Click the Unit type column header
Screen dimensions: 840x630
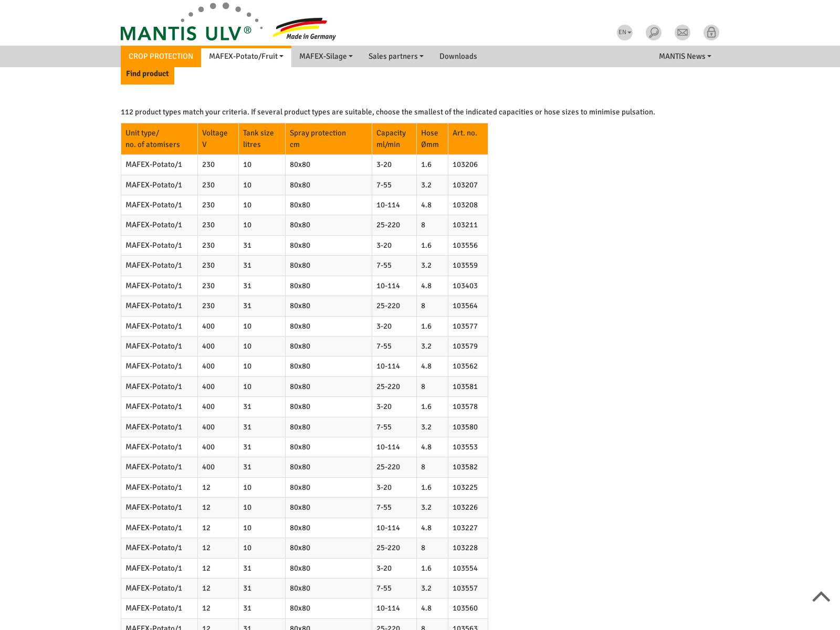tap(160, 139)
